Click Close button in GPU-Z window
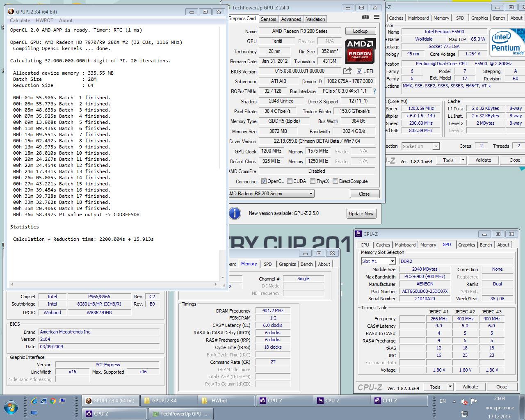The height and width of the screenshot is (420, 525). pyautogui.click(x=364, y=194)
